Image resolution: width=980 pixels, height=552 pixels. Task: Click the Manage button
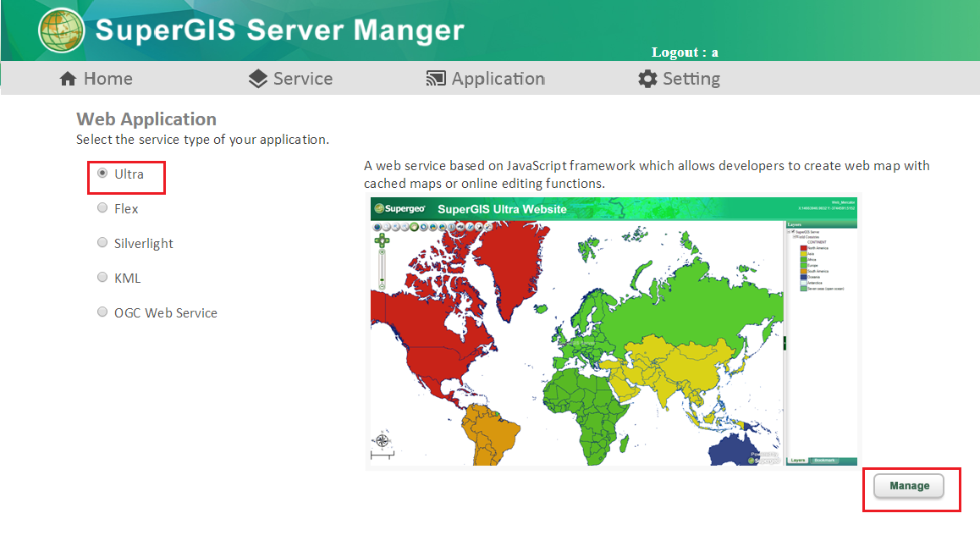tap(909, 486)
